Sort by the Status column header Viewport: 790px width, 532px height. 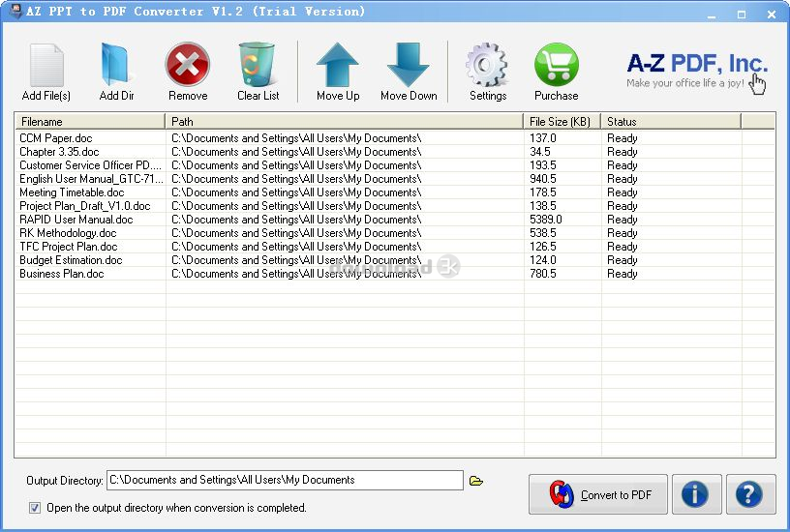click(671, 121)
